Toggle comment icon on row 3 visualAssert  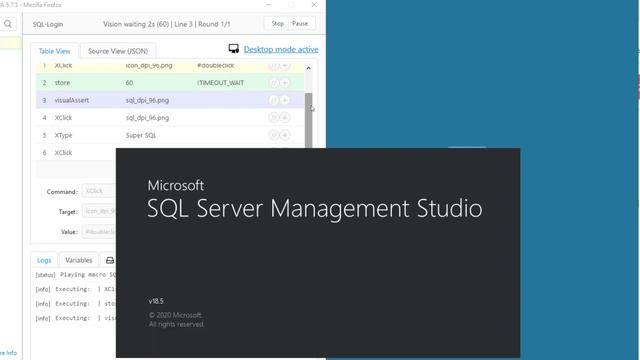273,100
